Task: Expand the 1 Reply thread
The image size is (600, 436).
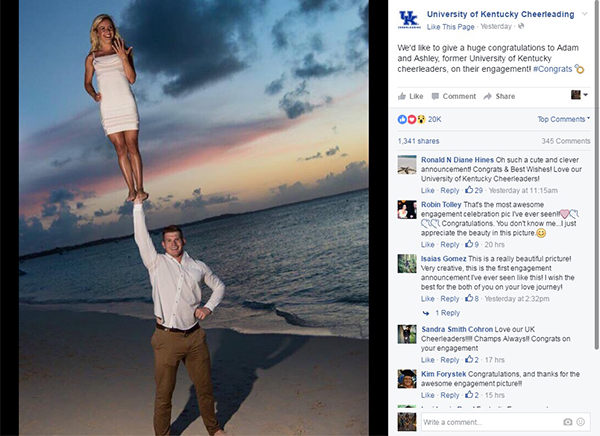Action: tap(448, 313)
